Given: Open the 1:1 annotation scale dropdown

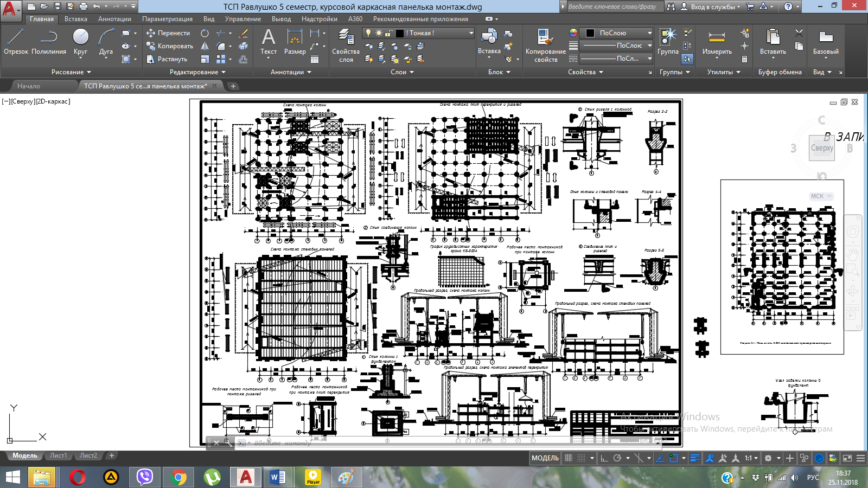Looking at the screenshot, I should coord(751,458).
